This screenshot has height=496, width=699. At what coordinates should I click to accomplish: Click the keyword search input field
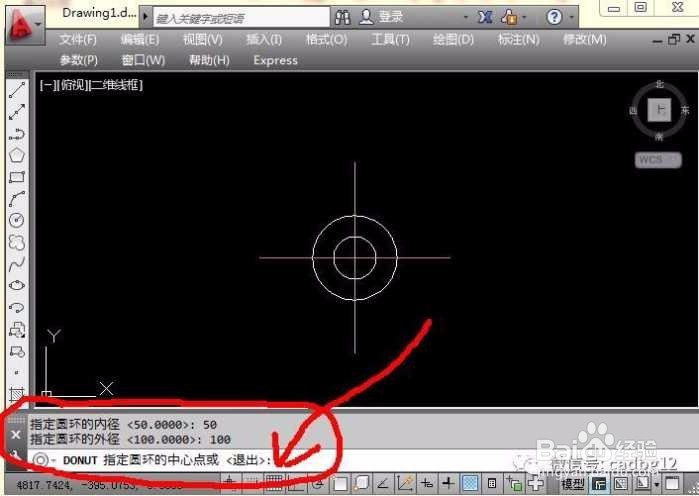coord(241,18)
